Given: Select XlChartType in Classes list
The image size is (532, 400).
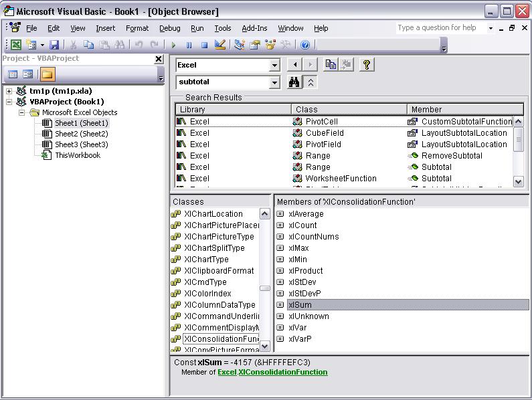Looking at the screenshot, I should (x=206, y=260).
